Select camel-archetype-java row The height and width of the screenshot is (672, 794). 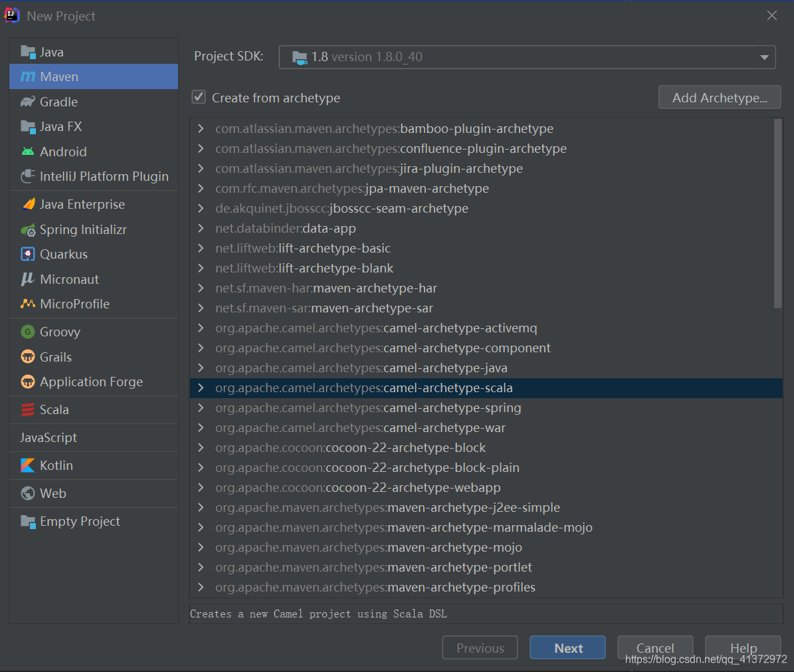tap(486, 368)
